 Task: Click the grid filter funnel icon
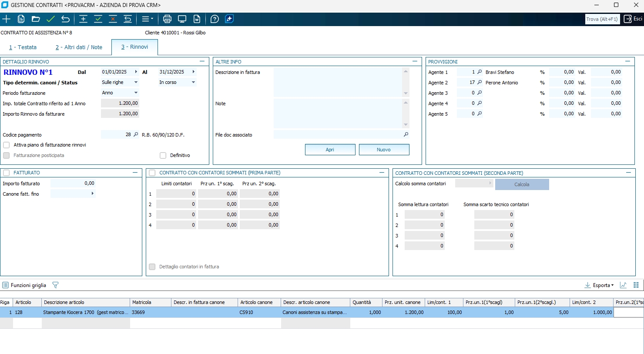pos(55,285)
